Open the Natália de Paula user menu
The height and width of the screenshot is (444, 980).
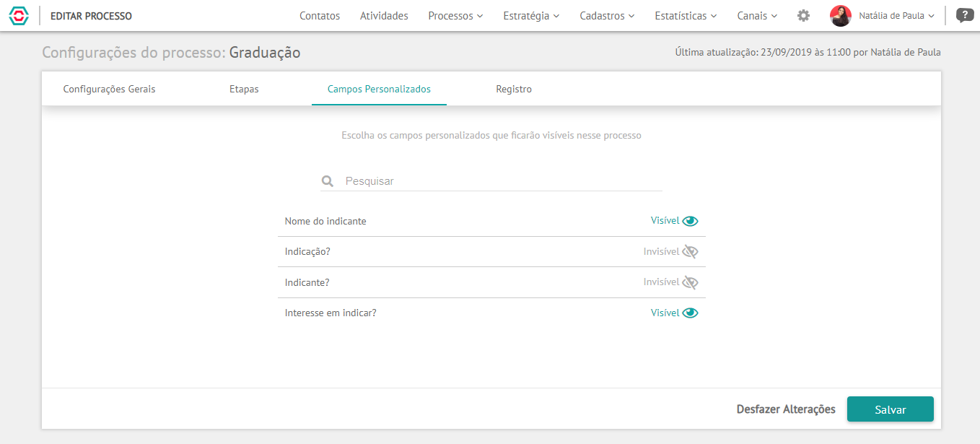click(x=896, y=16)
